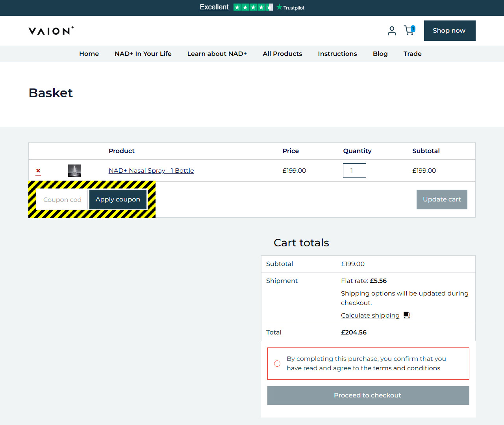Viewport: 504px width, 425px height.
Task: Go to the Home menu item
Action: click(x=89, y=54)
